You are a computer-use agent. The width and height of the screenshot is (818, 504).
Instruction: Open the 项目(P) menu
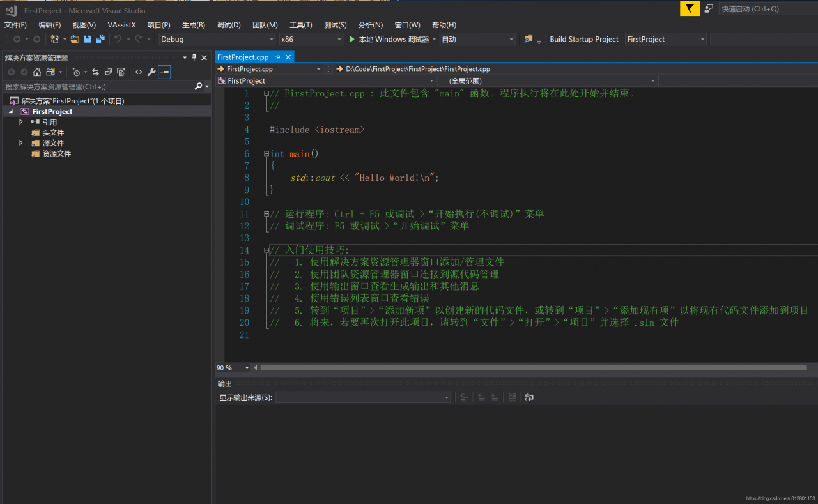click(158, 25)
